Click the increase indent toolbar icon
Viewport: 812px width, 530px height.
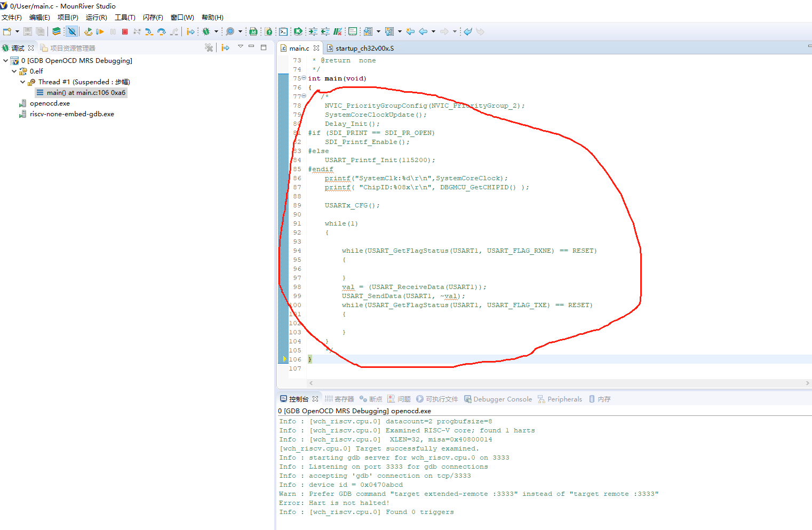click(313, 31)
